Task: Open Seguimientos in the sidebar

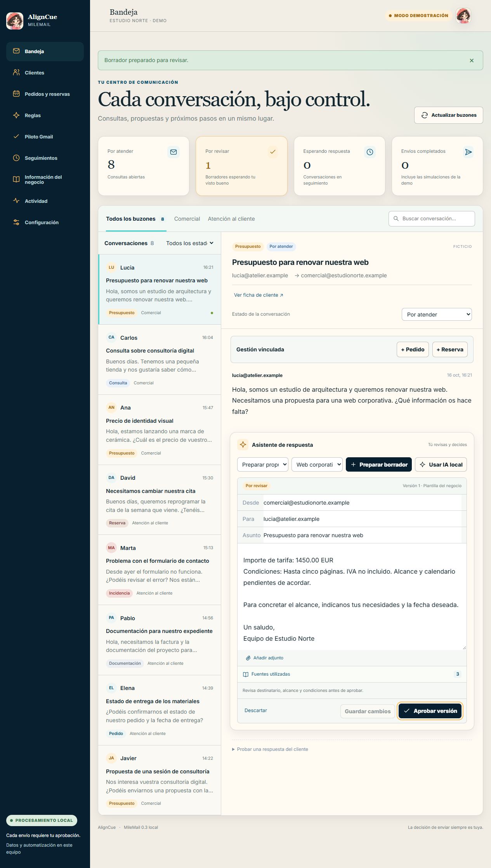Action: 45,158
